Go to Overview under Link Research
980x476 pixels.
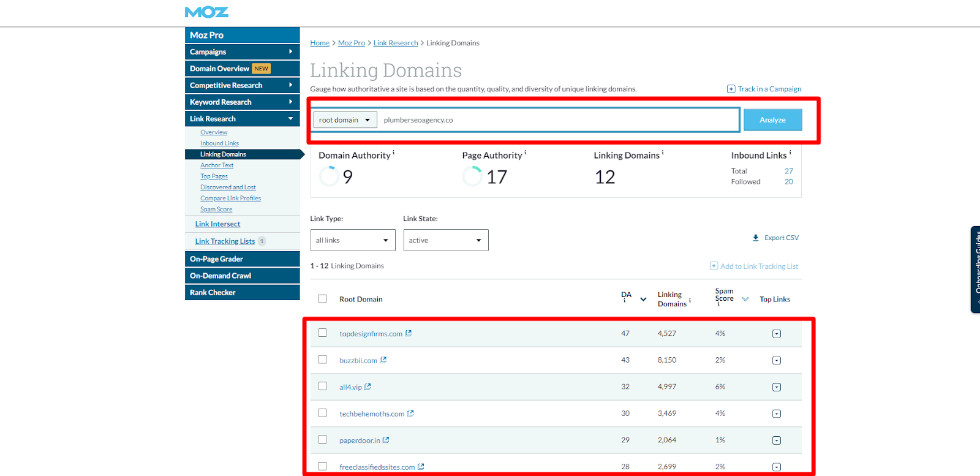(x=214, y=132)
